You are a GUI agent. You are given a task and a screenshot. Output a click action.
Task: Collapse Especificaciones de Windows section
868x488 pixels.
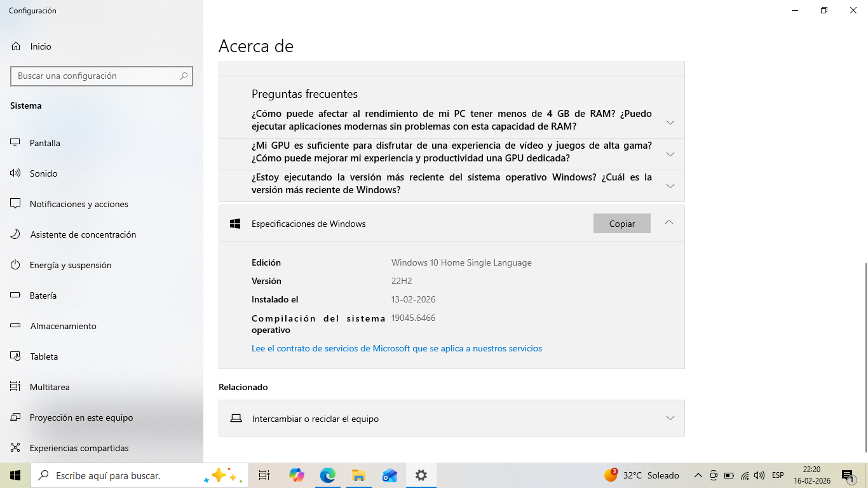(x=668, y=222)
